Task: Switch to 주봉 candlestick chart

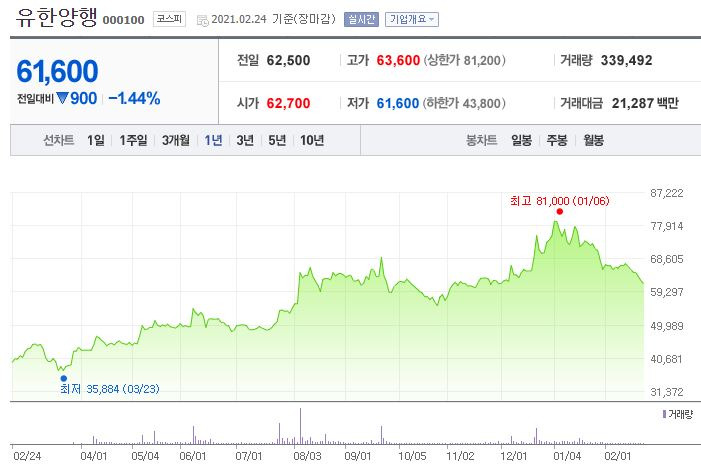Action: click(557, 140)
